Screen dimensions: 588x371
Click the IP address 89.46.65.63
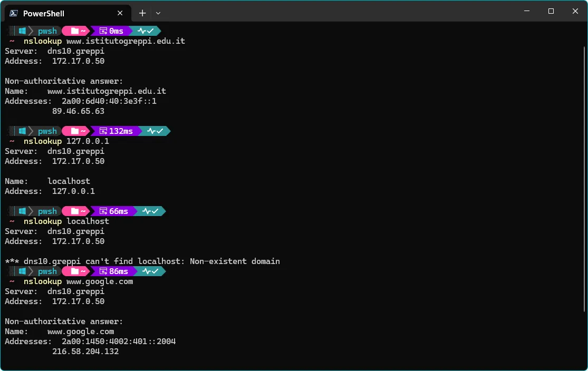pos(79,111)
